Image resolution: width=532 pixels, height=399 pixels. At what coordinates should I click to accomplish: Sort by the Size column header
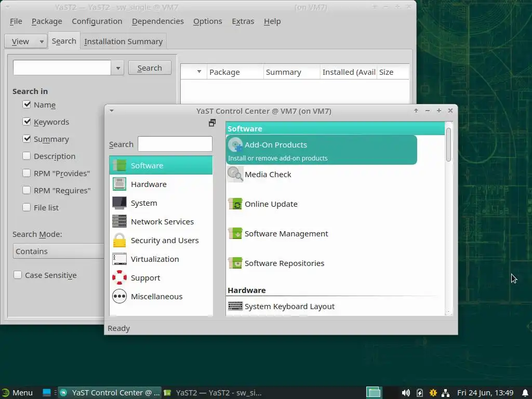coord(393,72)
